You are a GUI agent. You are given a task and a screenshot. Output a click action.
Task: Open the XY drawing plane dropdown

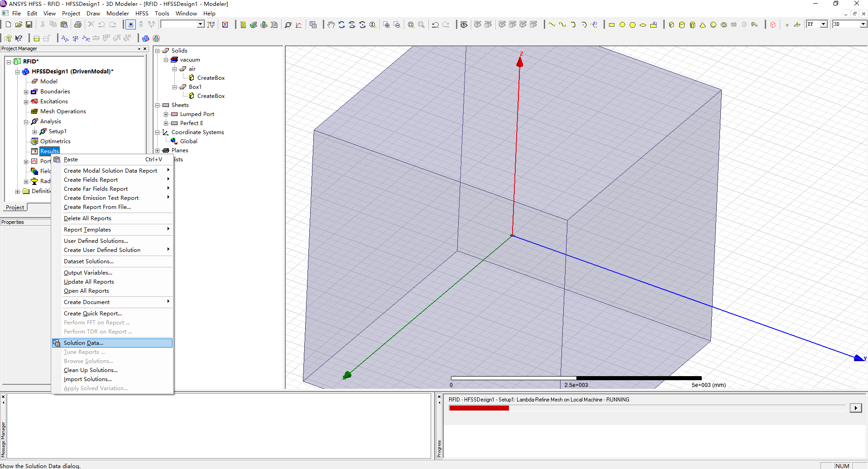tap(824, 24)
